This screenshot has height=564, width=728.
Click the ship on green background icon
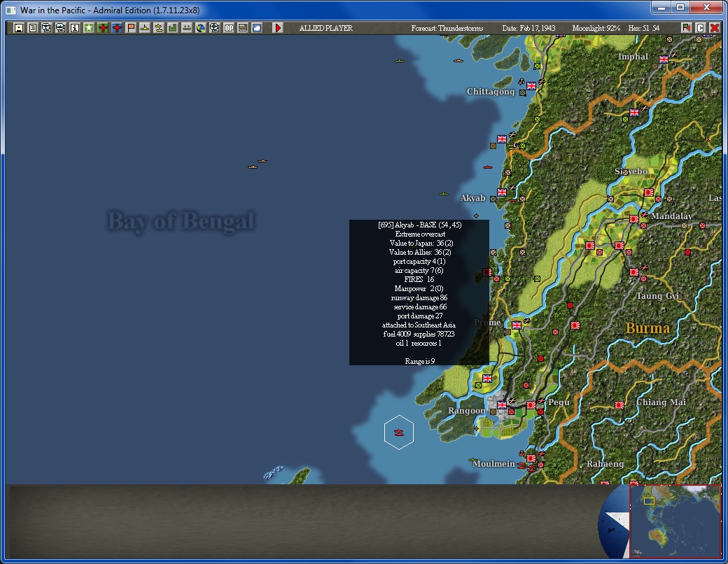pyautogui.click(x=187, y=28)
